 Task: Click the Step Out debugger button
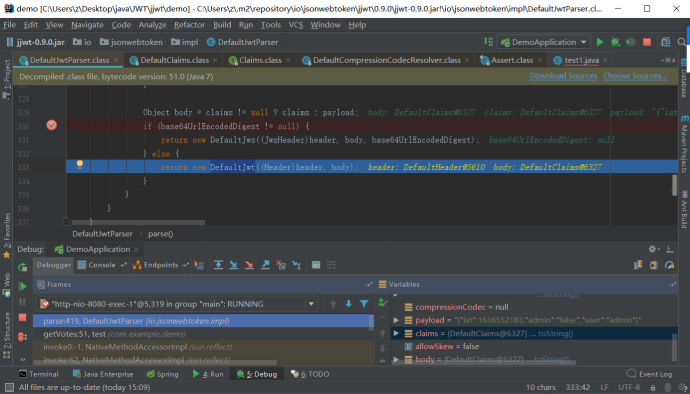pos(265,265)
